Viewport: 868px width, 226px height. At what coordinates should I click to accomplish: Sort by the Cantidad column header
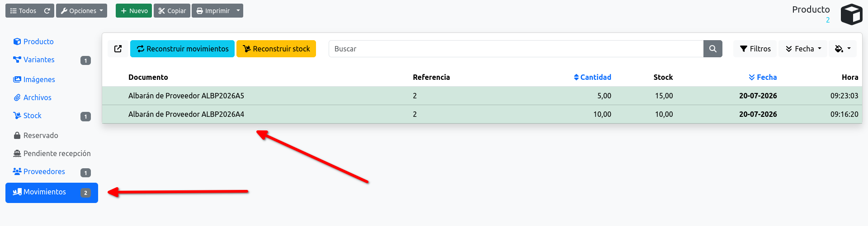coord(592,77)
